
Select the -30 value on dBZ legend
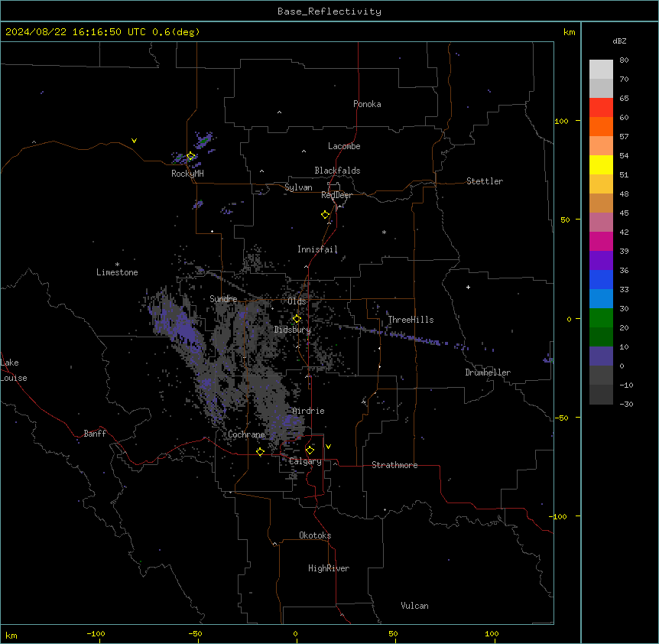click(626, 404)
